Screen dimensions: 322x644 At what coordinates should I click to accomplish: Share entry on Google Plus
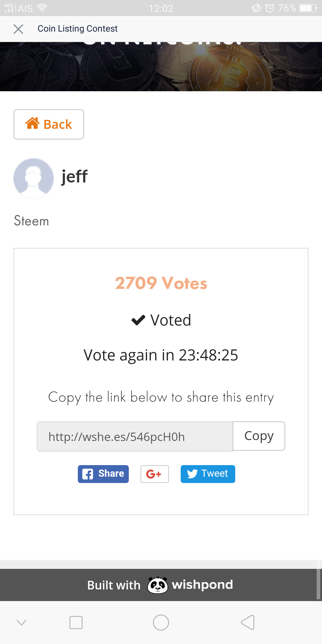point(154,474)
